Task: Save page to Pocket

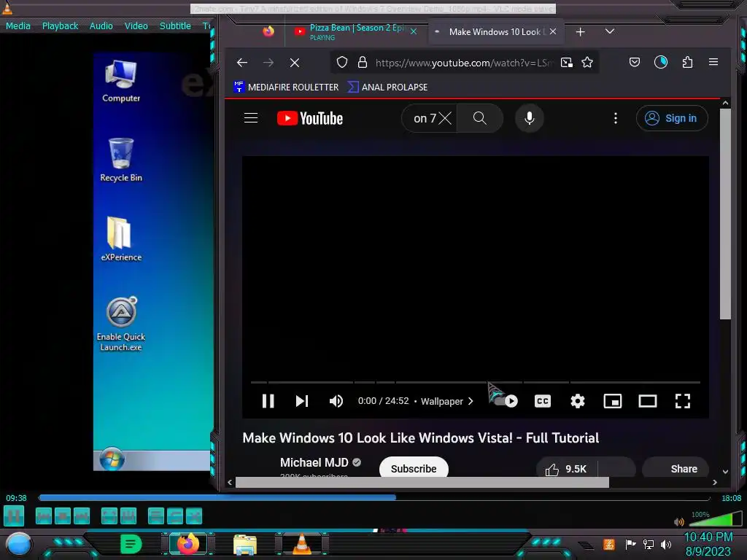Action: tap(634, 62)
